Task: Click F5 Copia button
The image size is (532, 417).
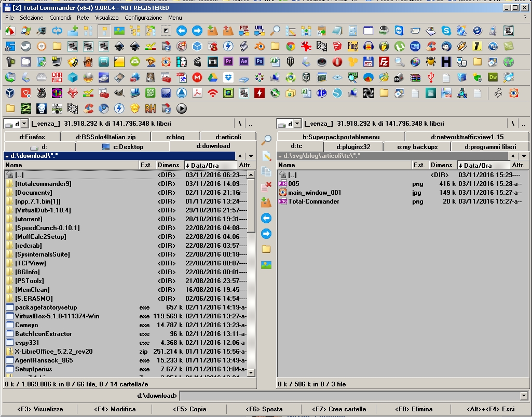Action: (189, 409)
